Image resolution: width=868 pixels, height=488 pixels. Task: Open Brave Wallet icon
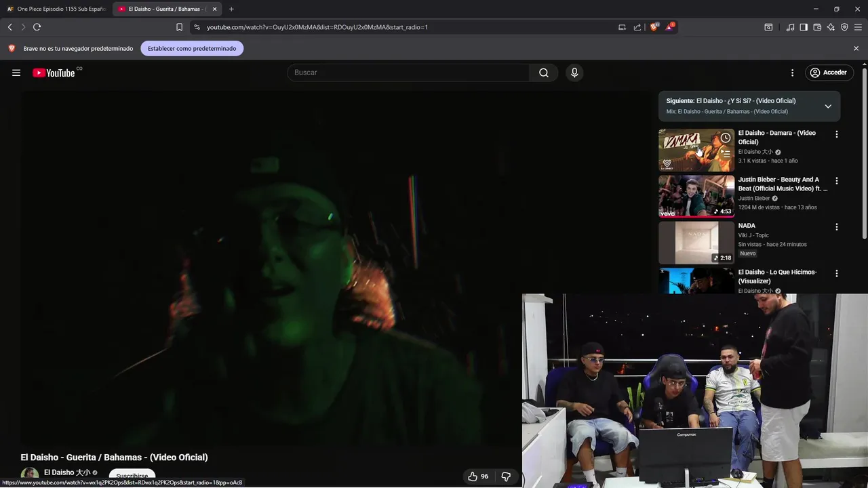[x=817, y=27]
